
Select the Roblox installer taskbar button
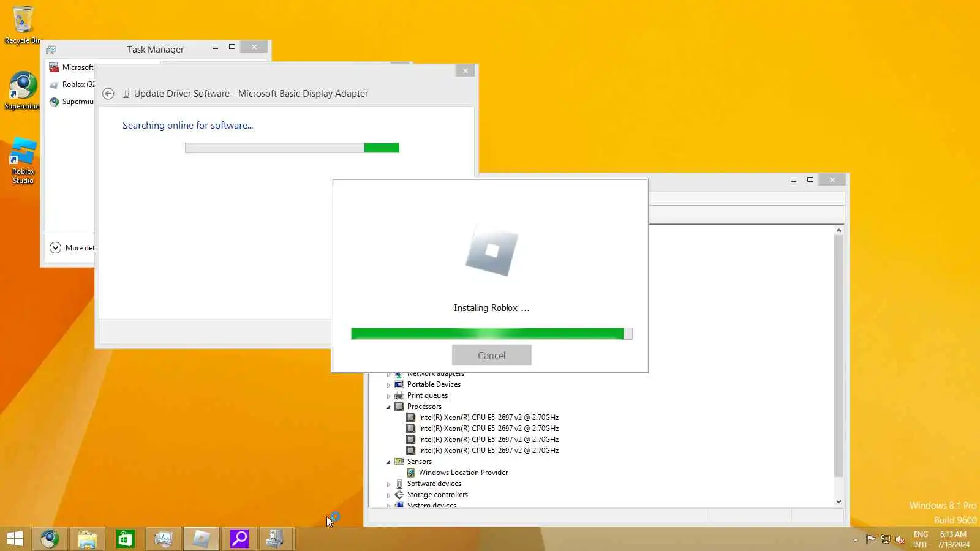click(x=202, y=539)
